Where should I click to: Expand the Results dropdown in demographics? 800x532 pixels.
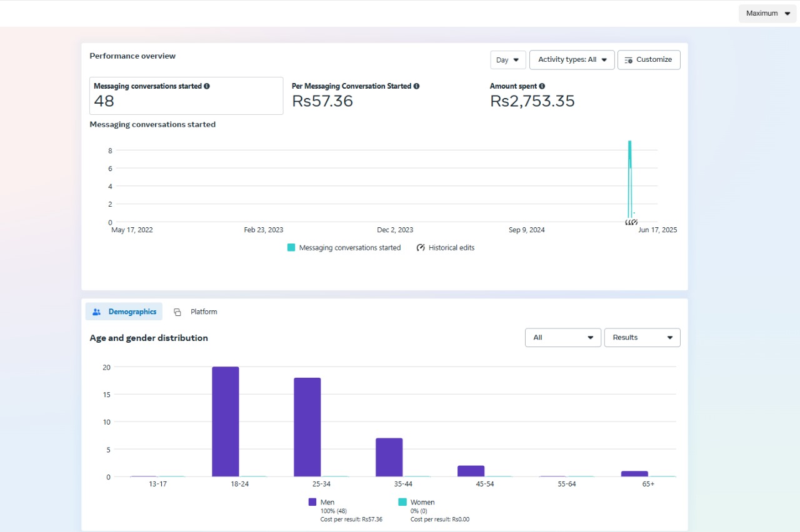[642, 338]
